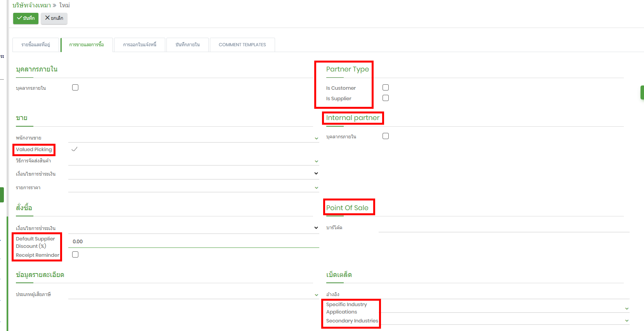Check the box under Internal partner heading

click(x=385, y=136)
